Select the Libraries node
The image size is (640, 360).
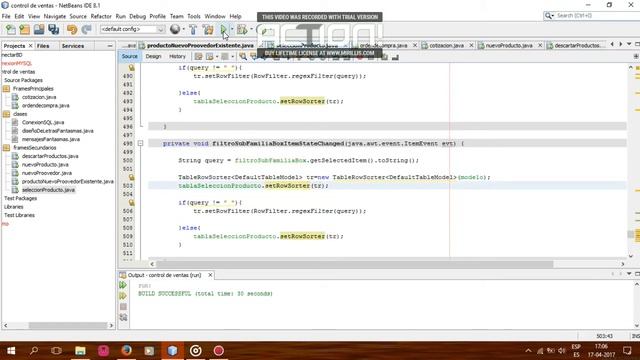click(x=13, y=207)
